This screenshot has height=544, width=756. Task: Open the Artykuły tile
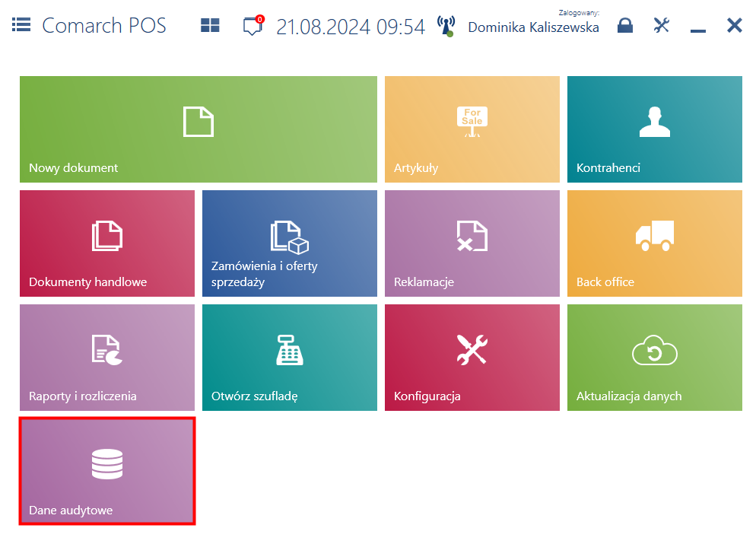pyautogui.click(x=472, y=129)
